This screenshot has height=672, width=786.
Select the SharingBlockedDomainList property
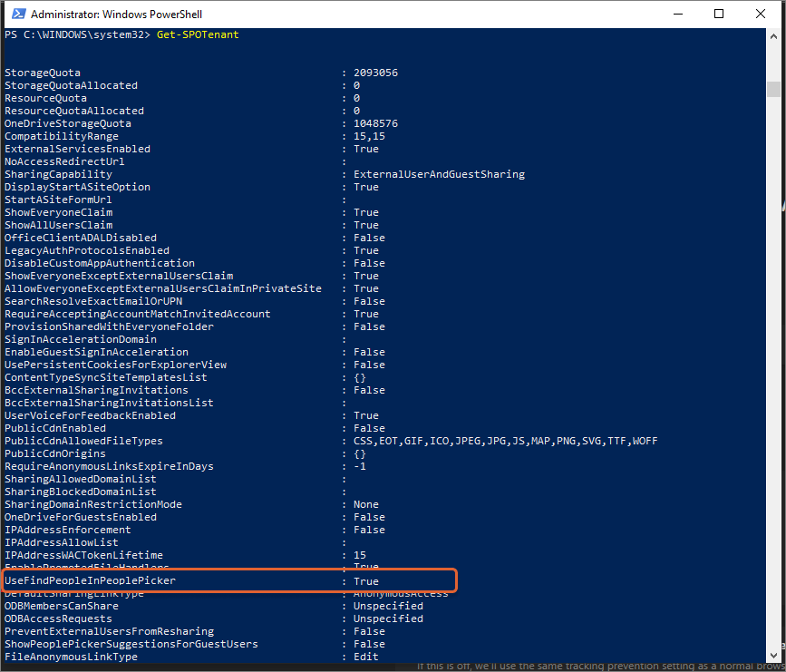coord(81,492)
